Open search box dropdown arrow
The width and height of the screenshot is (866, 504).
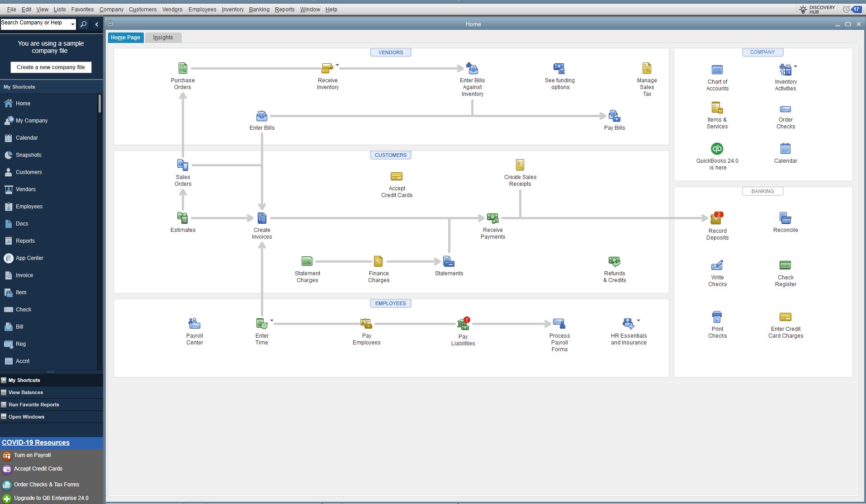(x=72, y=24)
